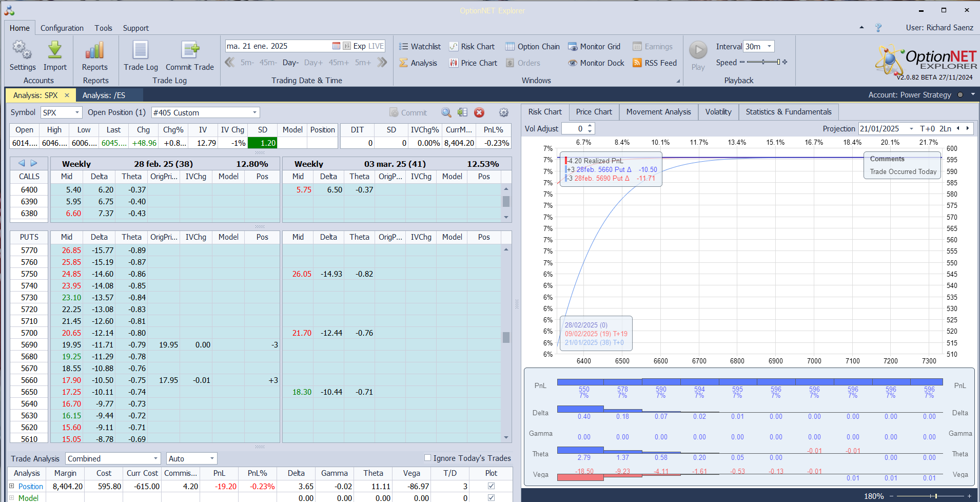Screen dimensions: 980x502
Task: Open analysis settings gear icon
Action: tap(504, 112)
